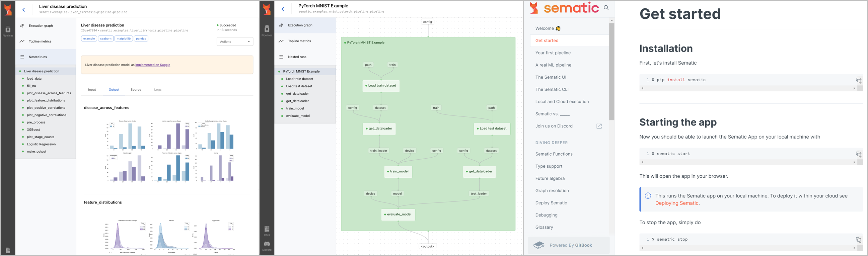Viewport: 868px width, 256px height.
Task: Click horizontal scrollbar under pip install code block
Action: (748, 88)
